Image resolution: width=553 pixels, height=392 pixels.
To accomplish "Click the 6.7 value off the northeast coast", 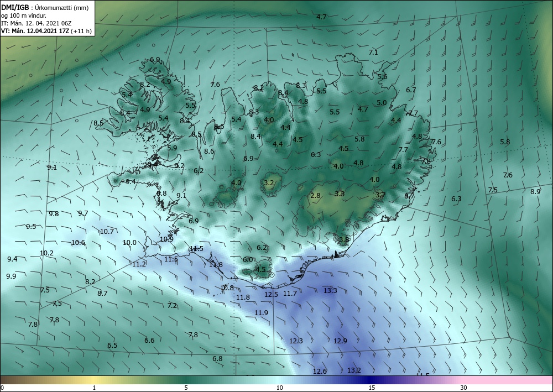I will [x=411, y=90].
